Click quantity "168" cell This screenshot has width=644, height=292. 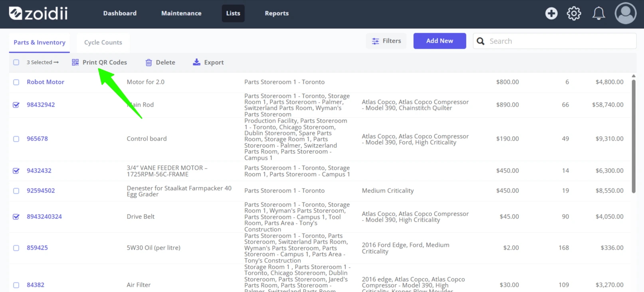(564, 248)
